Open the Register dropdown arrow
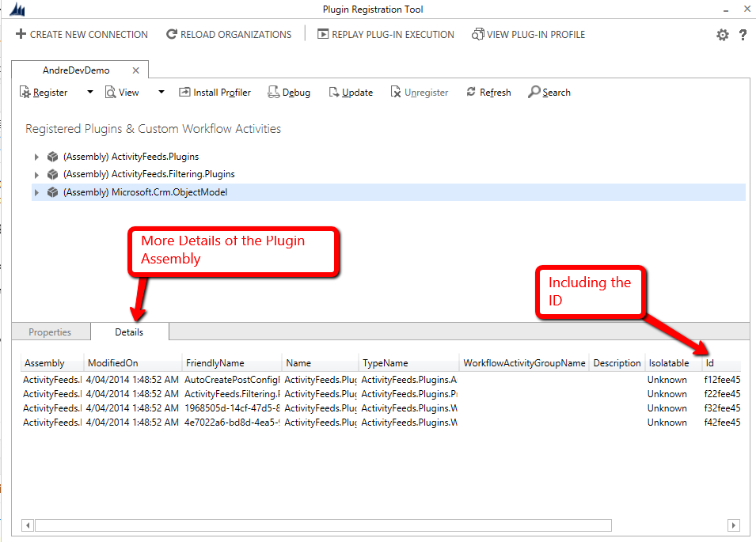756x542 pixels. 89,92
